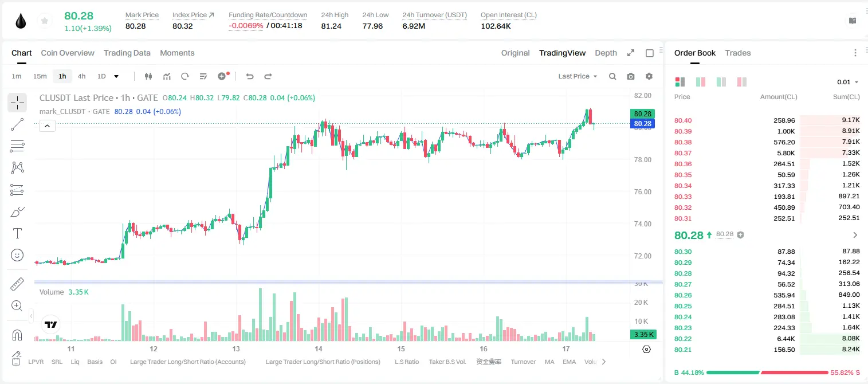This screenshot has width=868, height=384.
Task: Expand the Last Price source dropdown
Action: [578, 76]
